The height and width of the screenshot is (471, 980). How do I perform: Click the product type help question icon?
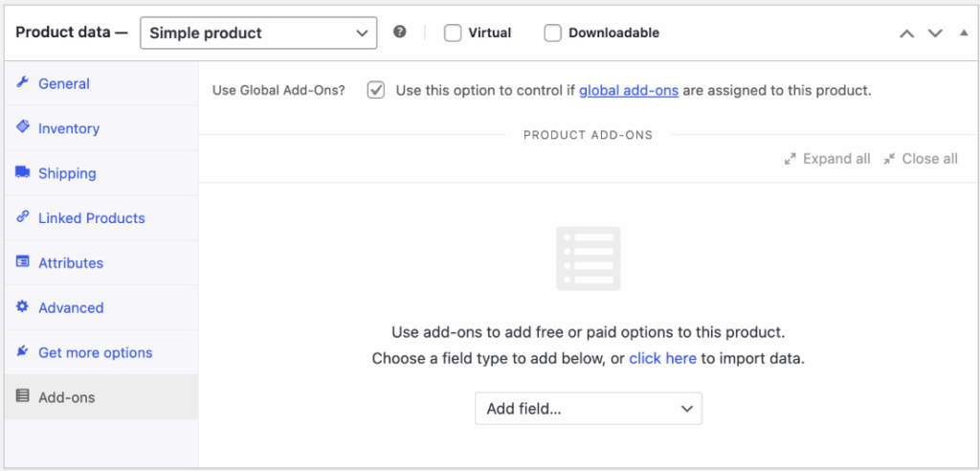[400, 32]
